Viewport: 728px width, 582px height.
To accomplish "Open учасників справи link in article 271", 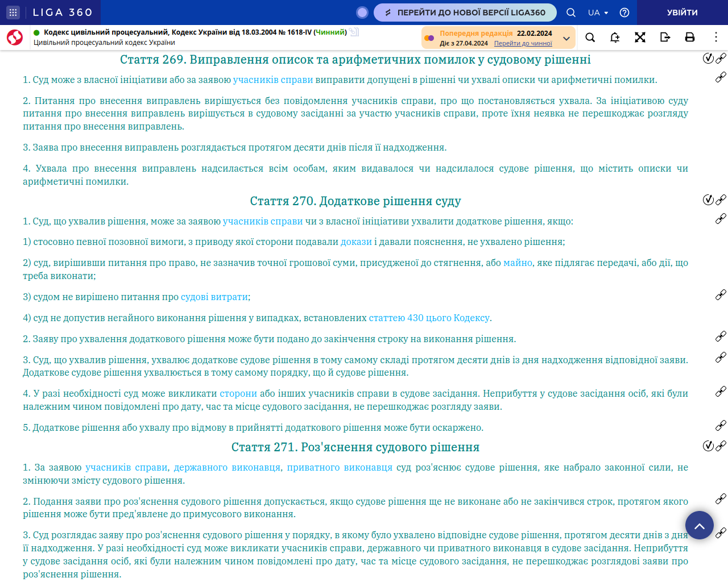I will (126, 468).
